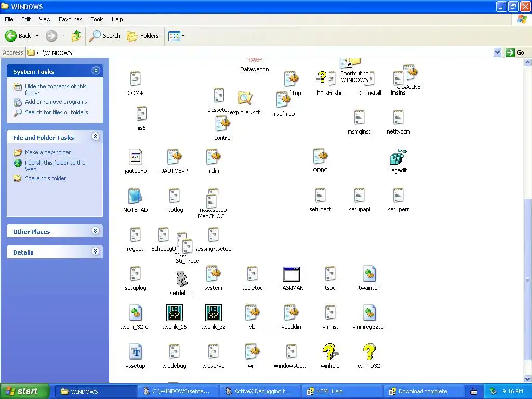Select the explorer.scf search folder icon
The image size is (532, 399).
click(x=245, y=98)
